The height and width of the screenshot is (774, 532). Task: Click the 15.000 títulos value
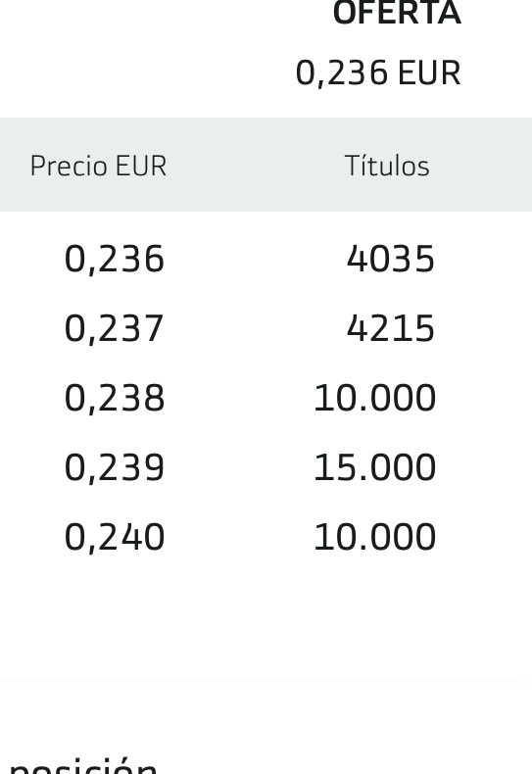click(x=375, y=467)
